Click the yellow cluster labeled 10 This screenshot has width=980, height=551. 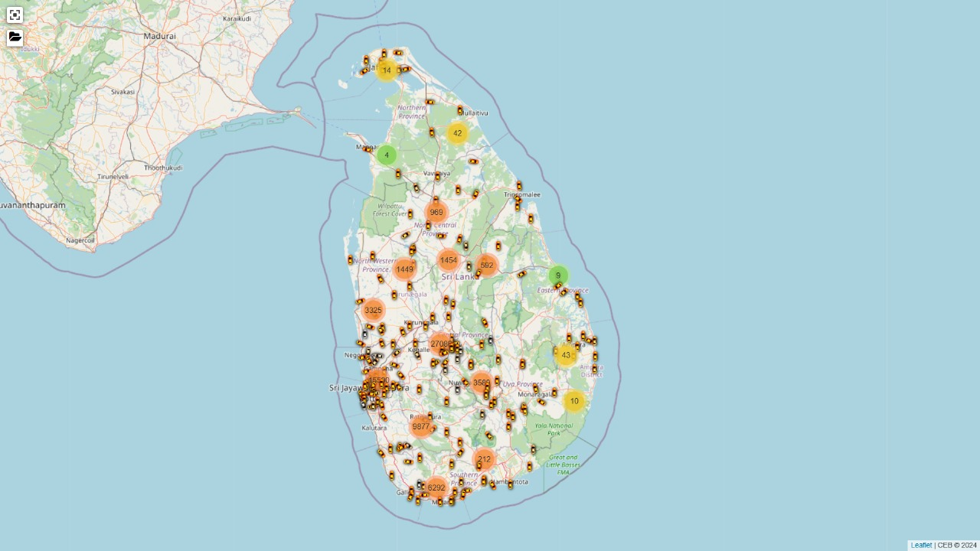(574, 401)
